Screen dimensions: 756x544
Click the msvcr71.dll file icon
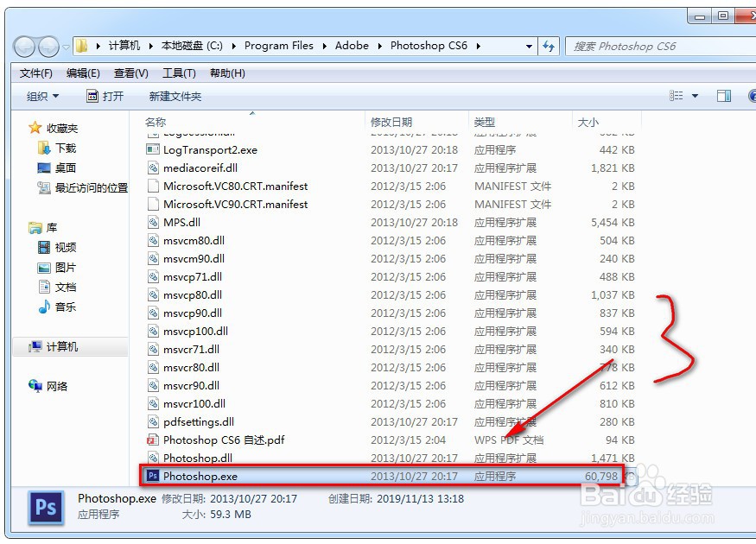pyautogui.click(x=153, y=350)
